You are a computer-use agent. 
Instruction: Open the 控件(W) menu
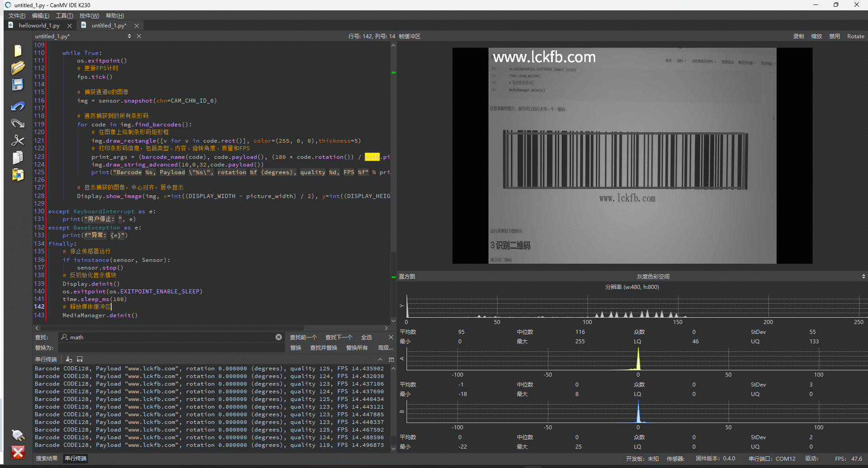click(x=89, y=16)
